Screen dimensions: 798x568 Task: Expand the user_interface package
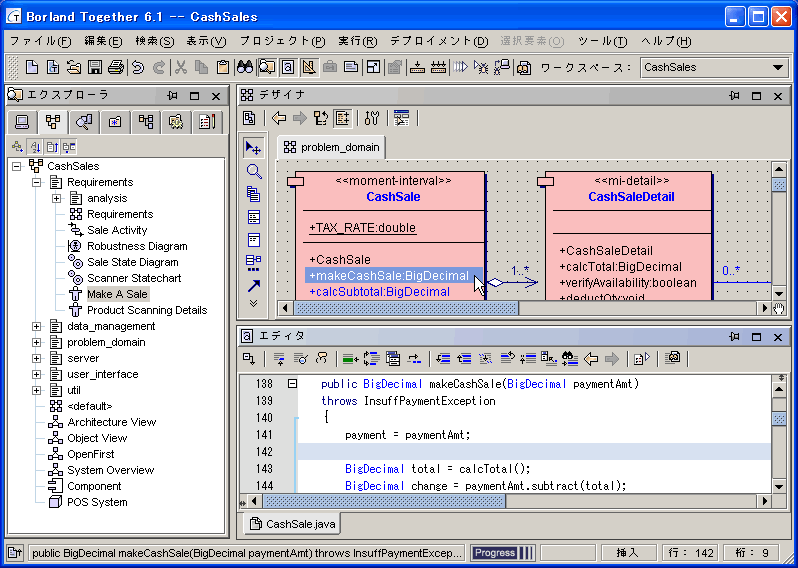click(37, 374)
